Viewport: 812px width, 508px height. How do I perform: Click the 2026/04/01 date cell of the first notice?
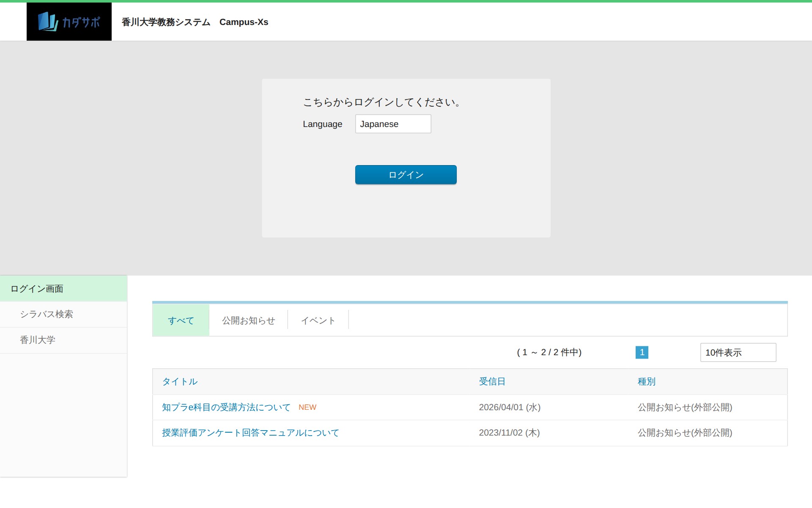pyautogui.click(x=509, y=407)
